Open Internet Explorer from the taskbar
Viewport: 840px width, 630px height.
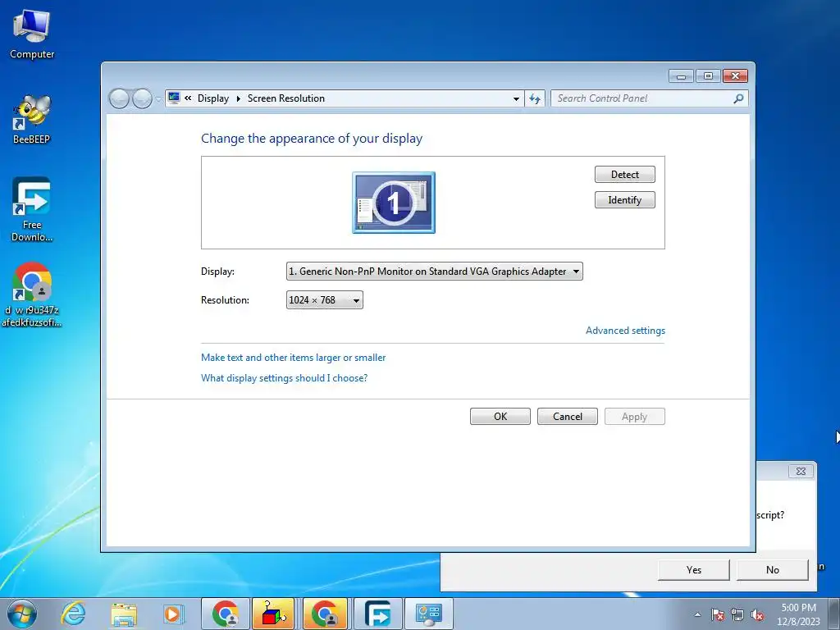click(x=73, y=614)
